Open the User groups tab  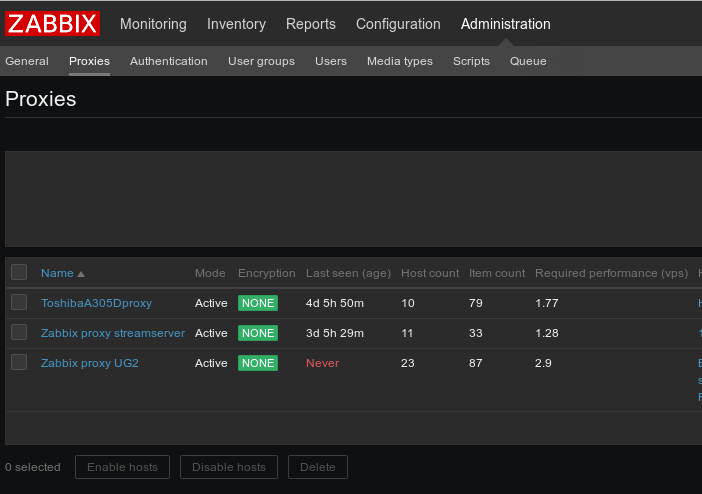[x=261, y=61]
